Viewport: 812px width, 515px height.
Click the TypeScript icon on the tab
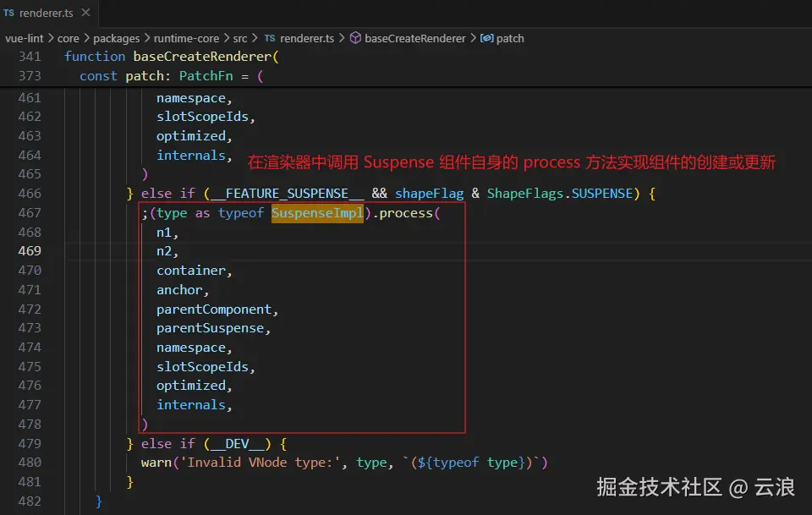click(x=8, y=13)
